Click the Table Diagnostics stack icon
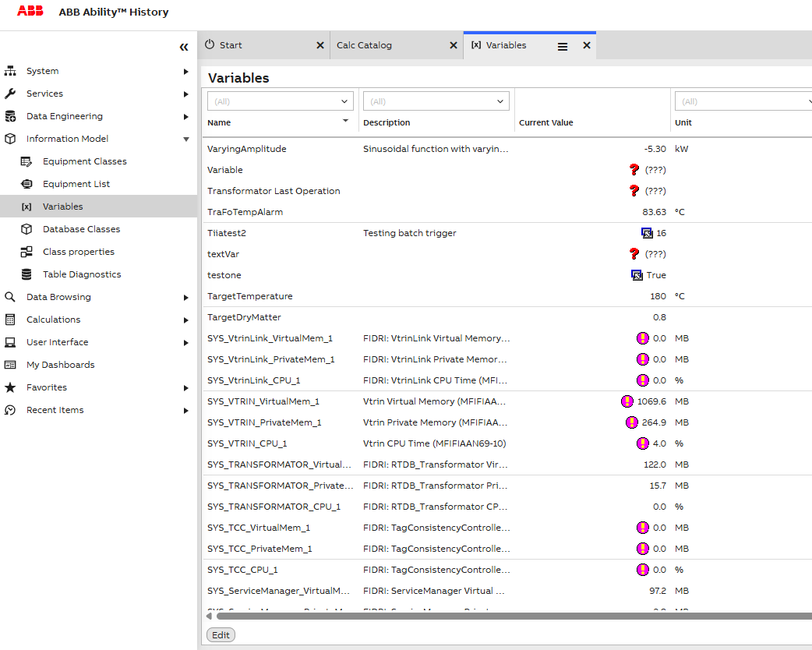812x650 pixels. (x=26, y=274)
